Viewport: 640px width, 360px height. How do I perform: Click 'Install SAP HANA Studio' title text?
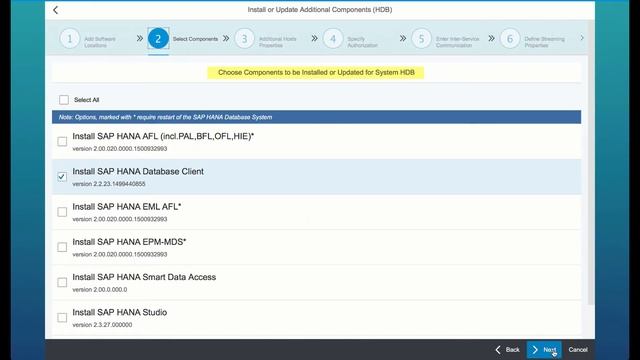(120, 312)
